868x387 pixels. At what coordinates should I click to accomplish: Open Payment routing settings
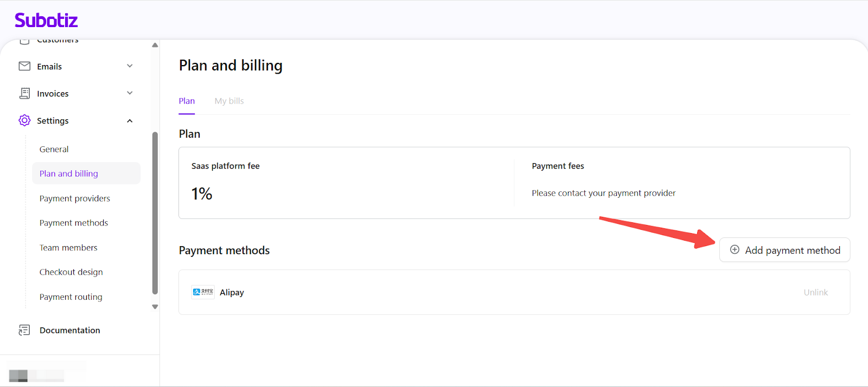71,297
